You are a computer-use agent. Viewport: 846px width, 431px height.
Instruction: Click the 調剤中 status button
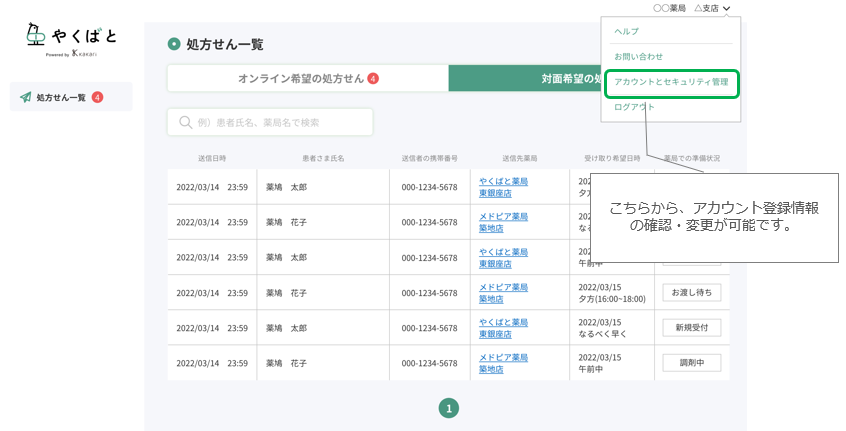tap(692, 363)
